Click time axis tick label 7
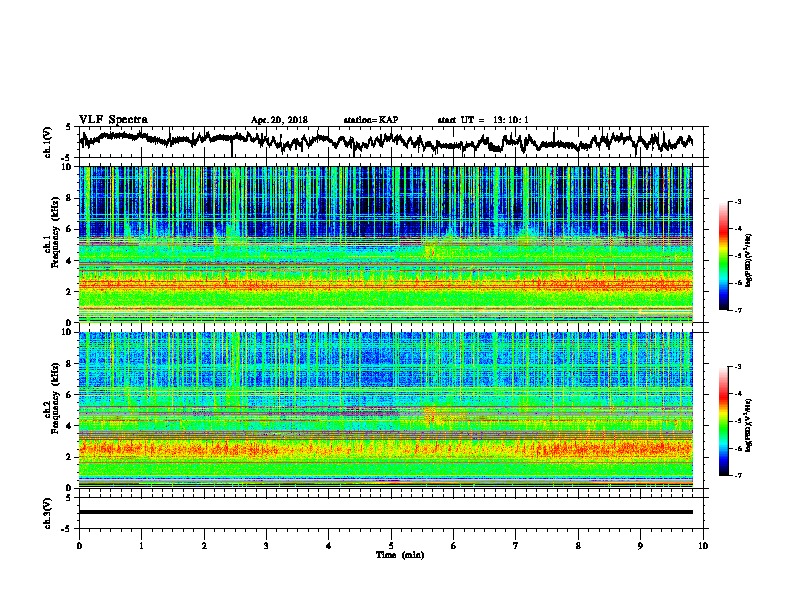 516,546
